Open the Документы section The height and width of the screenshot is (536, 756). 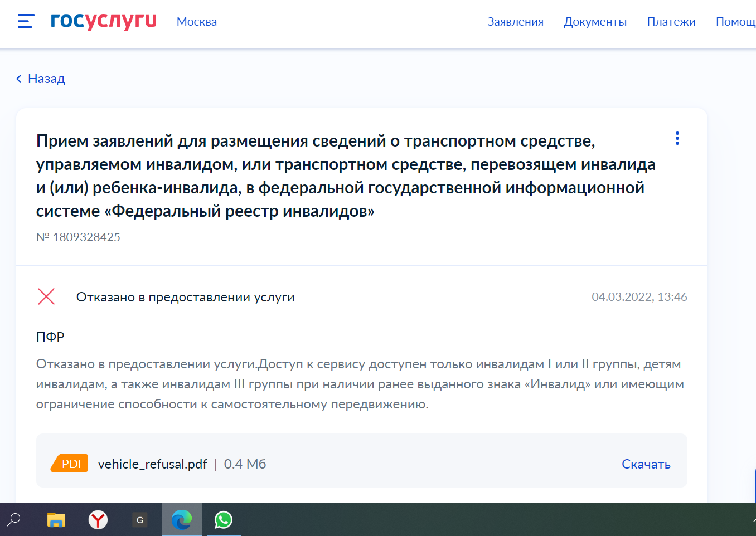click(x=595, y=22)
